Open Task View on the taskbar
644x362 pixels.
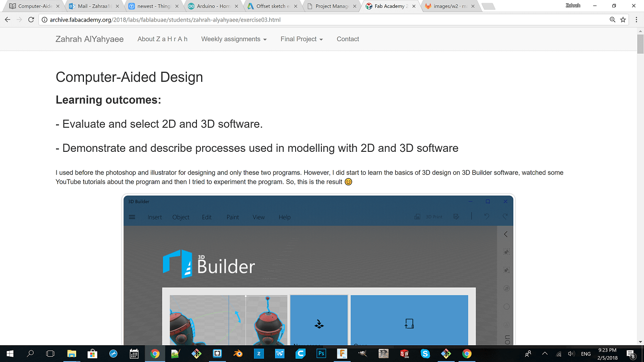(x=50, y=354)
